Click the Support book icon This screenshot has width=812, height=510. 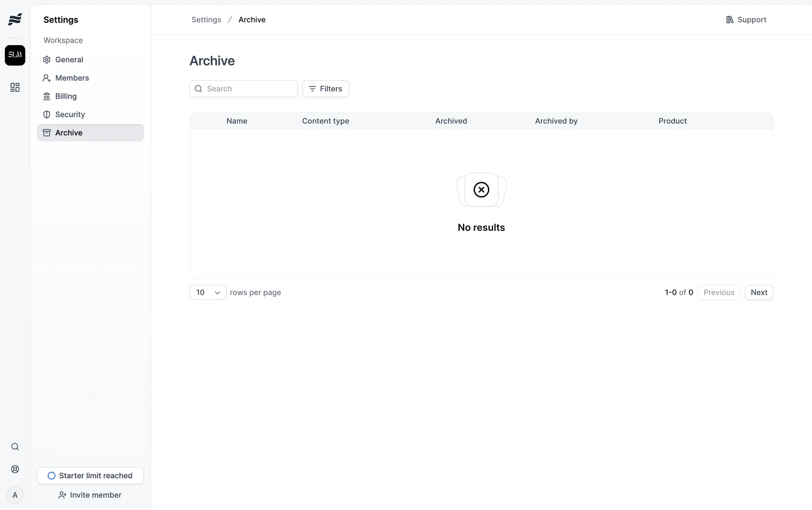click(730, 19)
